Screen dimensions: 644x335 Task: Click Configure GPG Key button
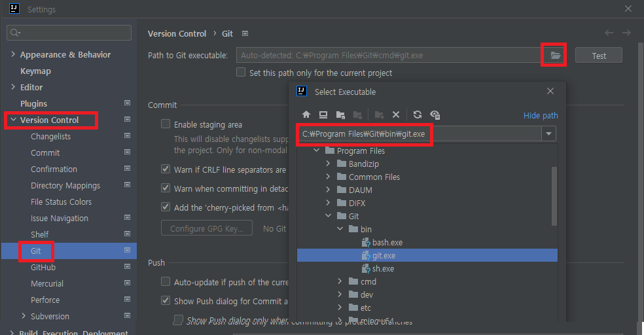coord(207,228)
